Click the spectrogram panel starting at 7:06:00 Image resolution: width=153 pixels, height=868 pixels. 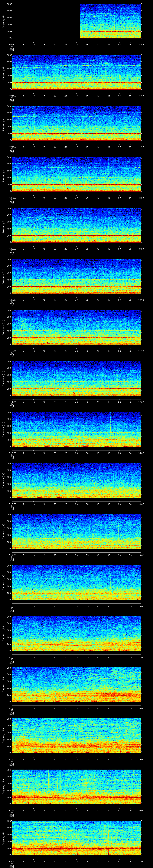(x=77, y=123)
